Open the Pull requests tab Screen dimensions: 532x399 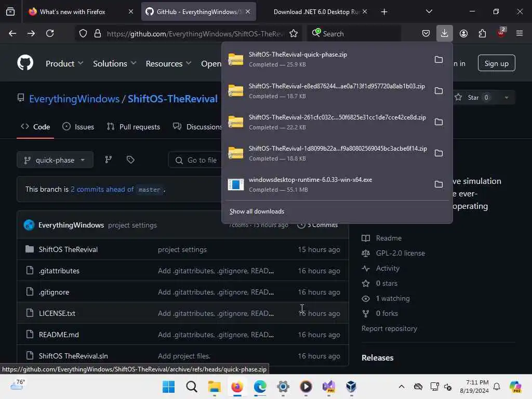[x=134, y=127]
